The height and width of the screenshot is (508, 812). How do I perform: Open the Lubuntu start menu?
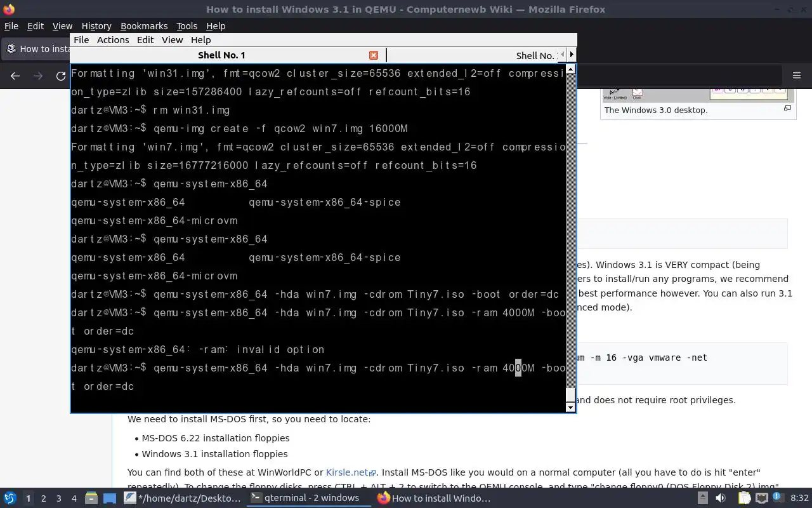pos(10,498)
